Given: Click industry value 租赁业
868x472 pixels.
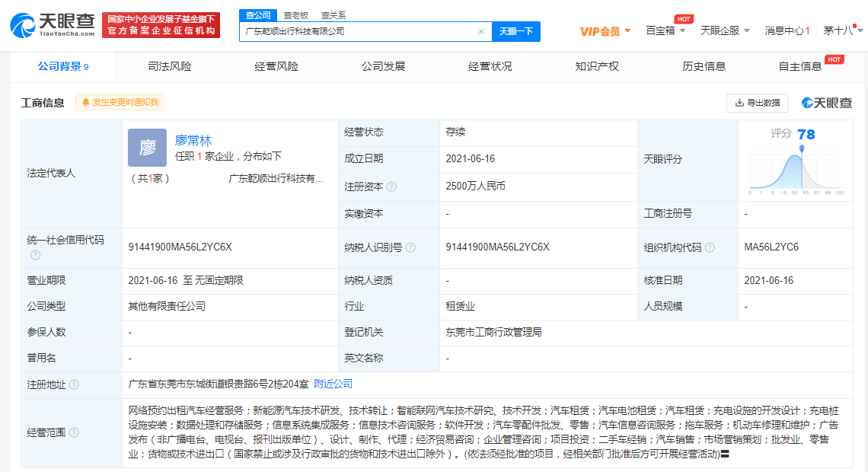Looking at the screenshot, I should (x=460, y=307).
